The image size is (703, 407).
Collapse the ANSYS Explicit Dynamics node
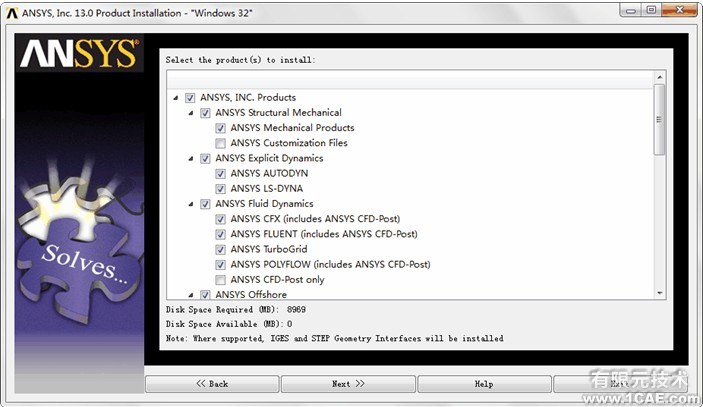pos(191,159)
